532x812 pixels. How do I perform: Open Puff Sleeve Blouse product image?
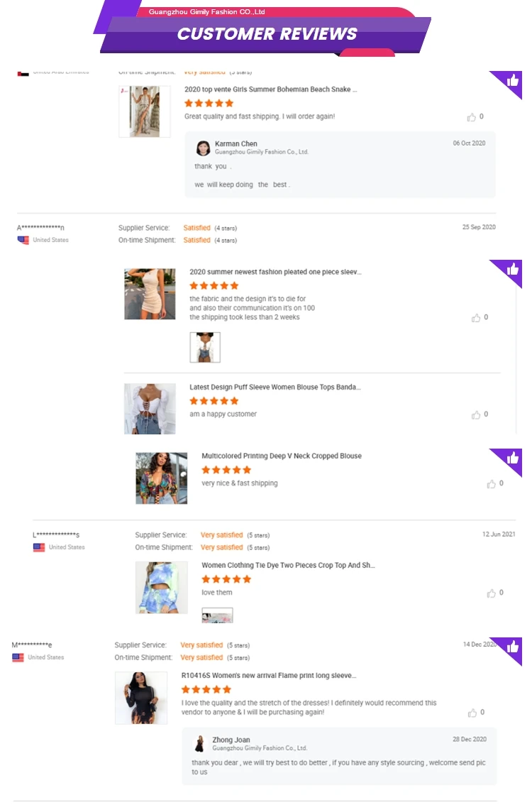point(150,409)
